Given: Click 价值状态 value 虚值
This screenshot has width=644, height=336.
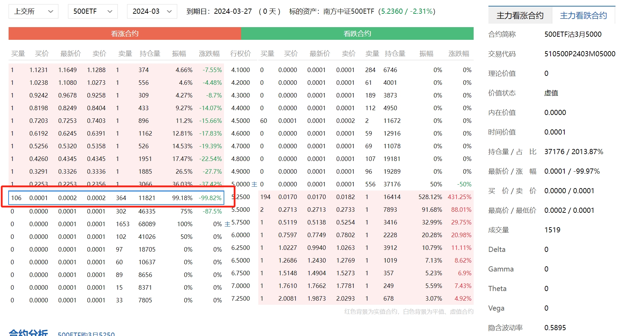Looking at the screenshot, I should click(x=551, y=93).
